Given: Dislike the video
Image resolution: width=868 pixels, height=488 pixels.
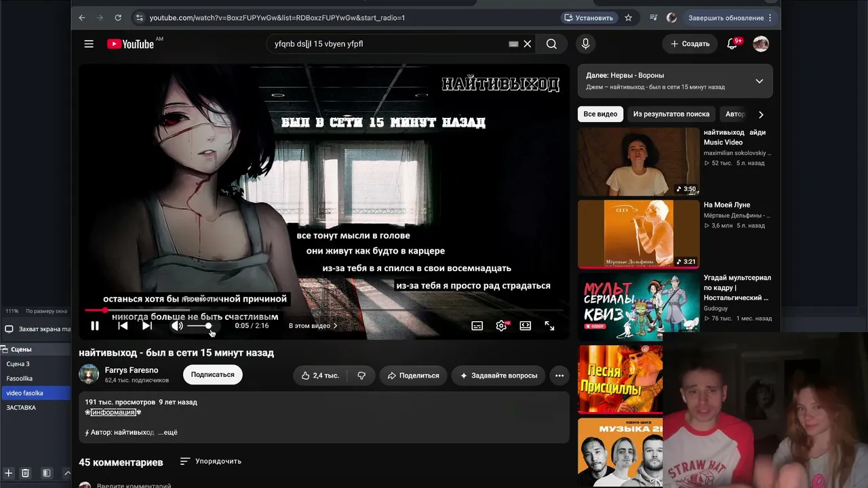Looking at the screenshot, I should pyautogui.click(x=361, y=375).
